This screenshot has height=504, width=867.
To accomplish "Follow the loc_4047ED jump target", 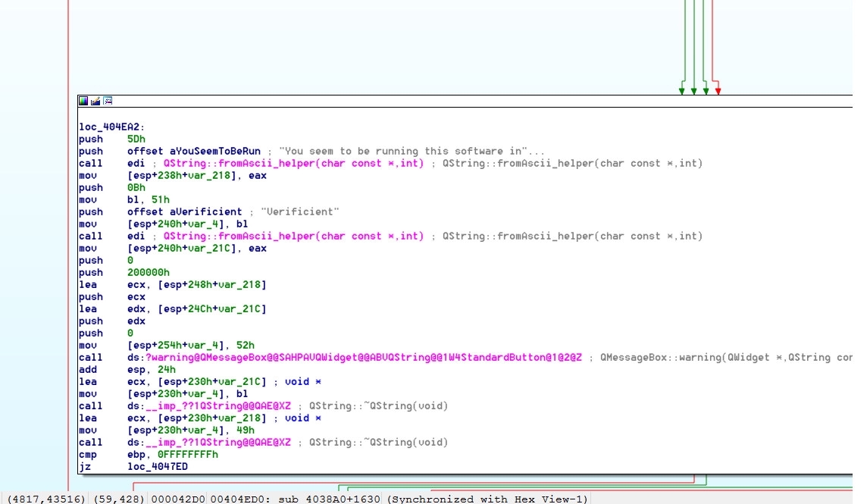I will pos(158,468).
